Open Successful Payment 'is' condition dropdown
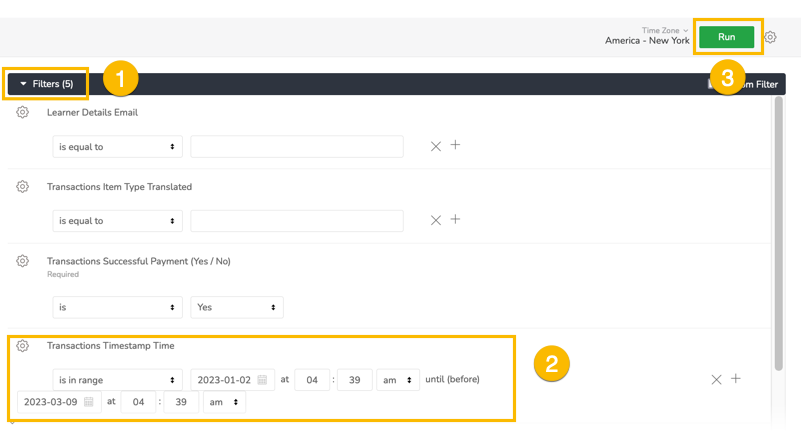Viewport: 801px width, 433px height. (x=117, y=307)
